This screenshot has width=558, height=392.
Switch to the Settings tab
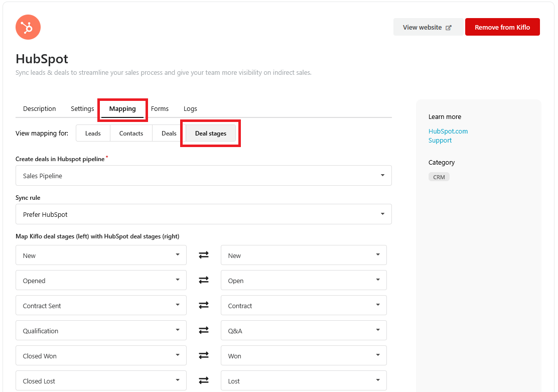click(82, 108)
